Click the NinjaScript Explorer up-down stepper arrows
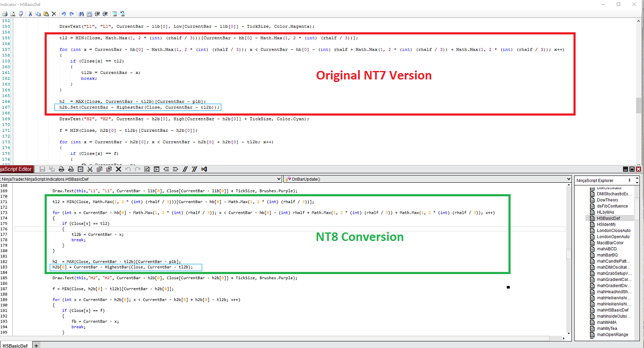This screenshot has width=644, height=348. click(637, 181)
